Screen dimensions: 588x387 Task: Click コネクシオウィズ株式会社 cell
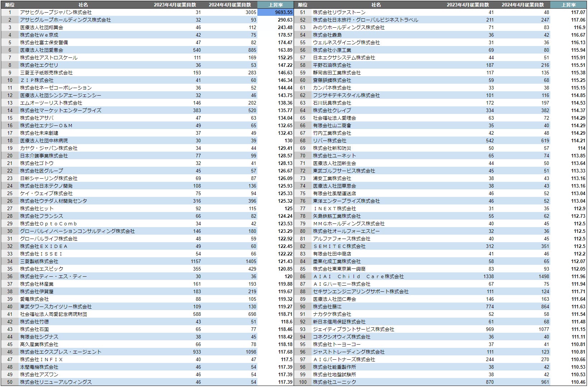coord(342,337)
